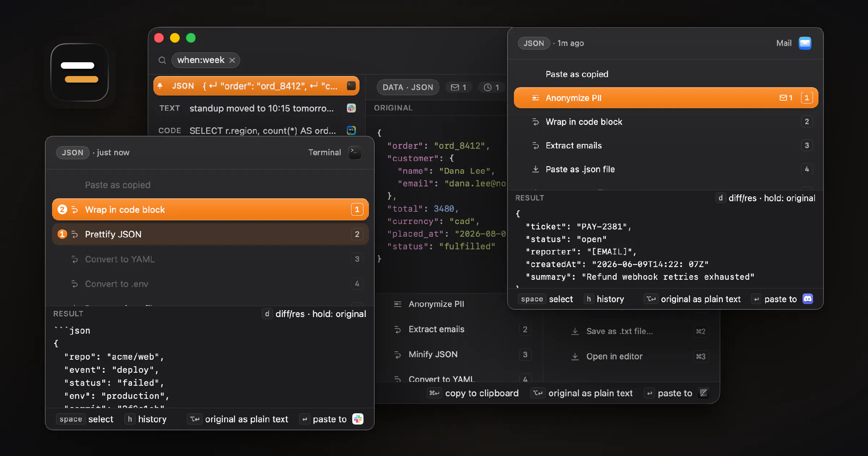
Task: Select the pinned JSON order clip row
Action: 256,86
